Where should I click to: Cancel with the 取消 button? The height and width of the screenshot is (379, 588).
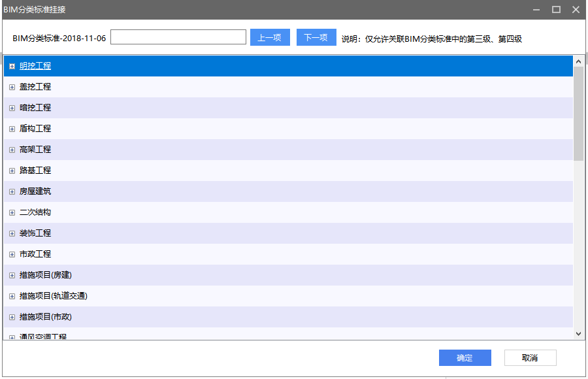(530, 357)
